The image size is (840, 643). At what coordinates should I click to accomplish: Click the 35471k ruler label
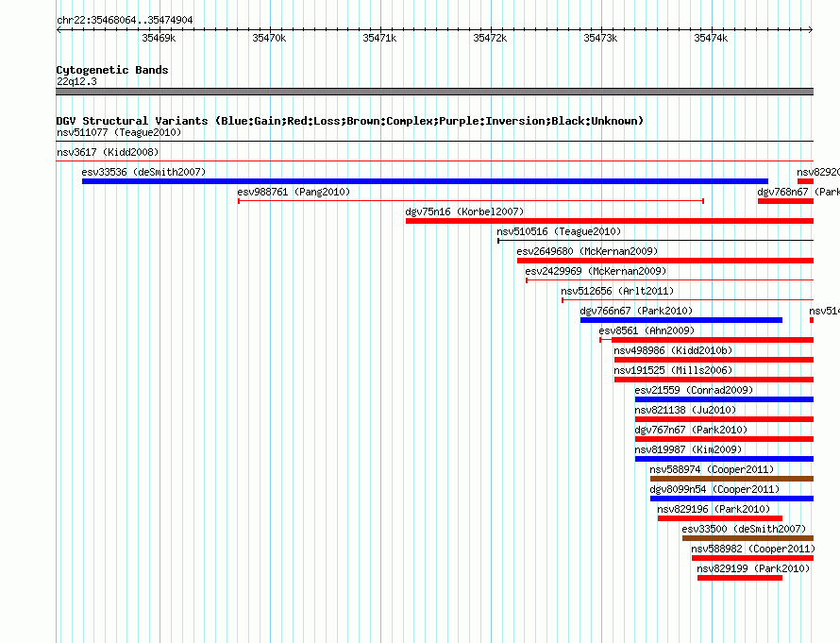(379, 38)
